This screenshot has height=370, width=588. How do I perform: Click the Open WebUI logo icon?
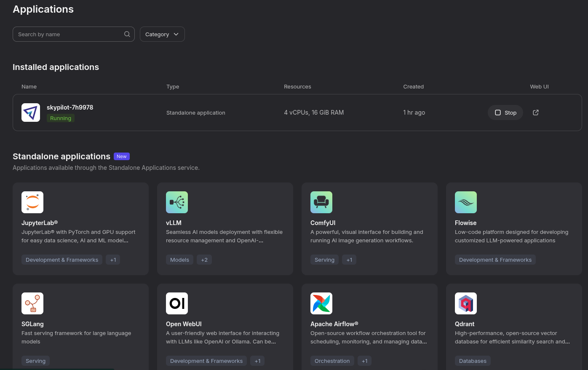click(x=177, y=303)
